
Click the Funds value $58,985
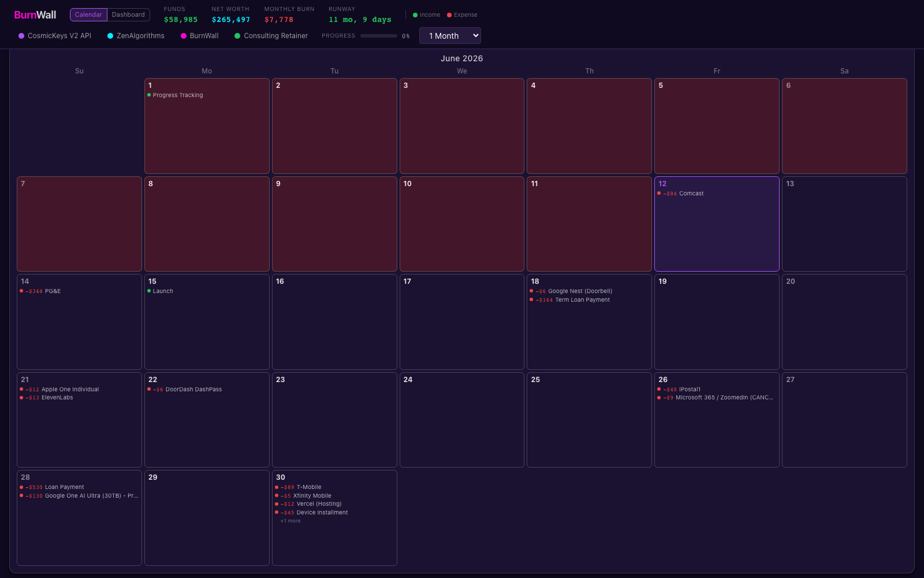tap(181, 20)
